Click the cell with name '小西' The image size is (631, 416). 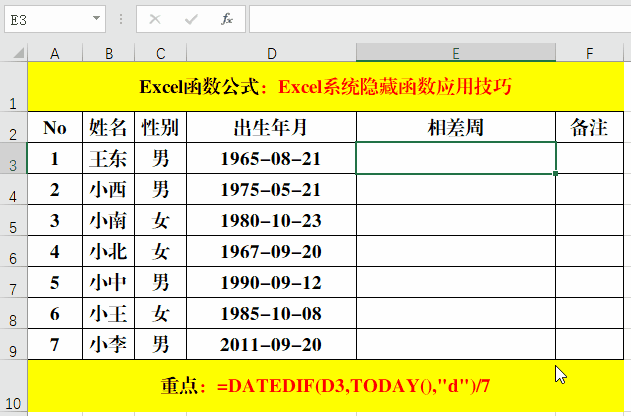click(109, 189)
